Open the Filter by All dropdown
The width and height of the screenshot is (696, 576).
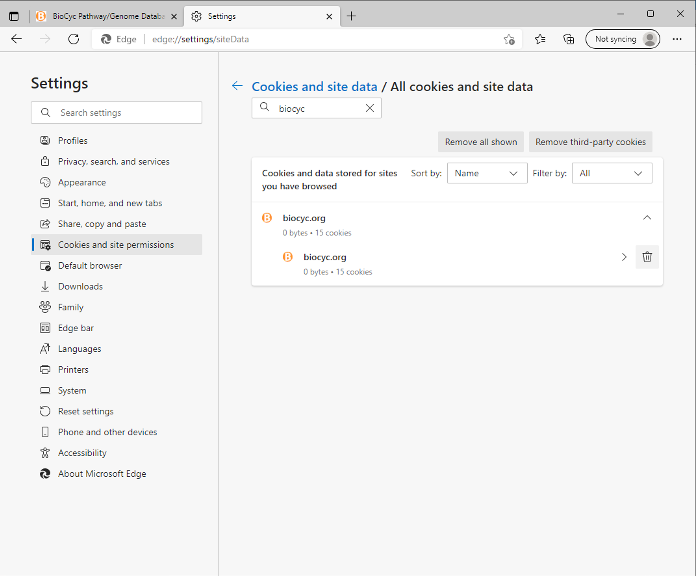(x=612, y=173)
